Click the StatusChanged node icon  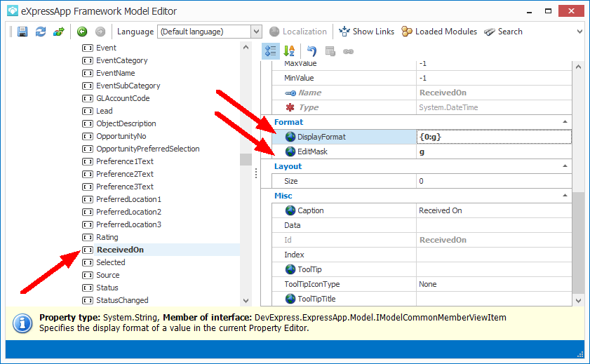(88, 300)
